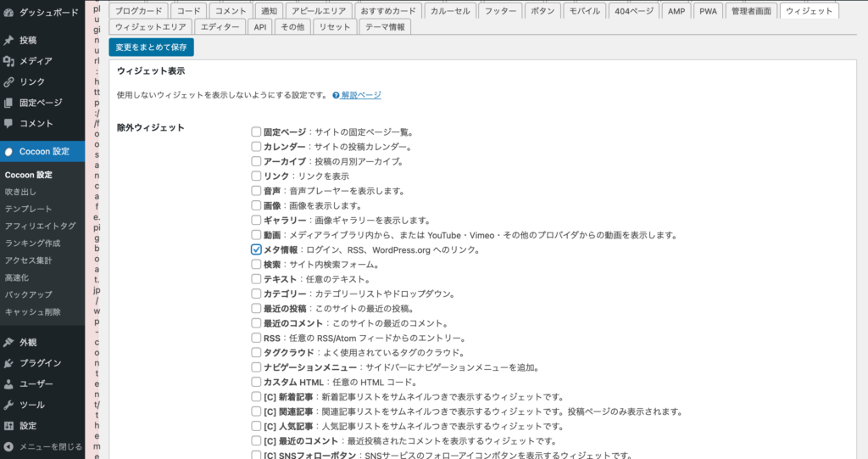Tick the タグクラウド checkbox
Image resolution: width=868 pixels, height=459 pixels.
[x=256, y=353]
